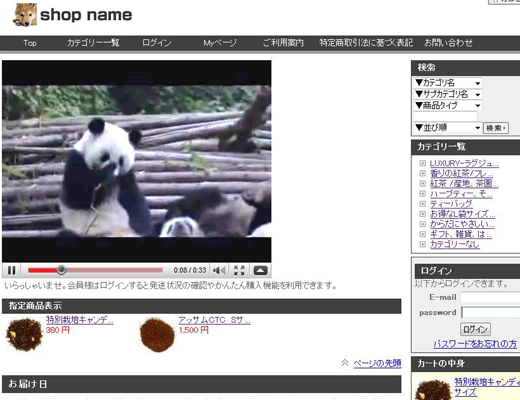Open the ティーバッグ category link

pos(451,204)
